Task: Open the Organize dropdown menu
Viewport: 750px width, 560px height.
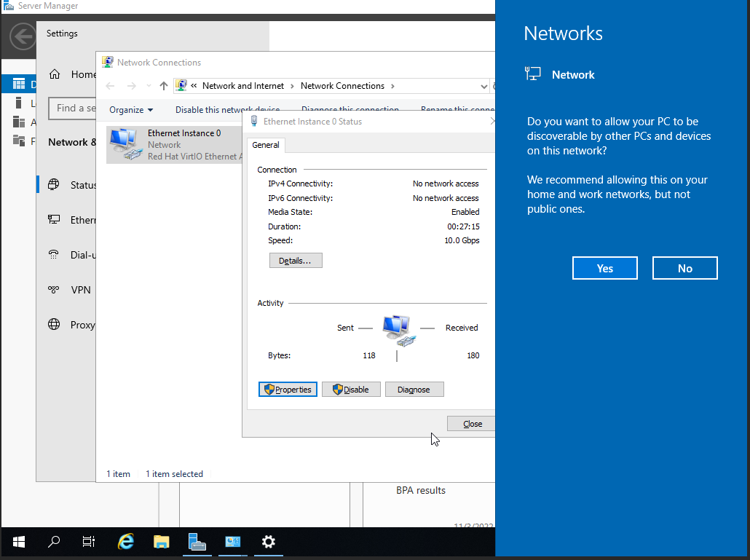Action: 130,110
